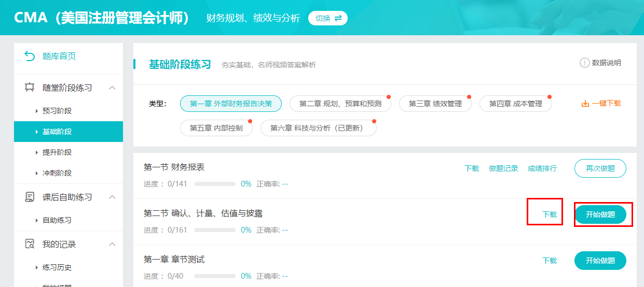Click the 我的记录 folder search icon
Image resolution: width=644 pixels, height=287 pixels.
30,244
